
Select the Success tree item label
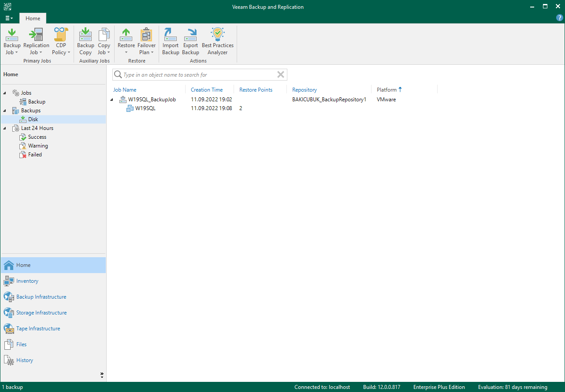(x=37, y=137)
